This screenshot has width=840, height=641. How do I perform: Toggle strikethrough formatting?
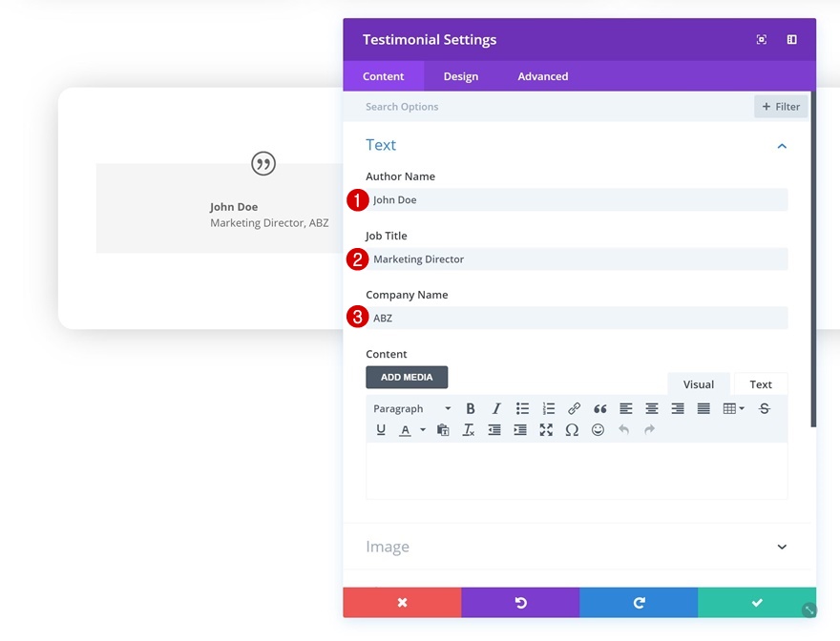(764, 408)
